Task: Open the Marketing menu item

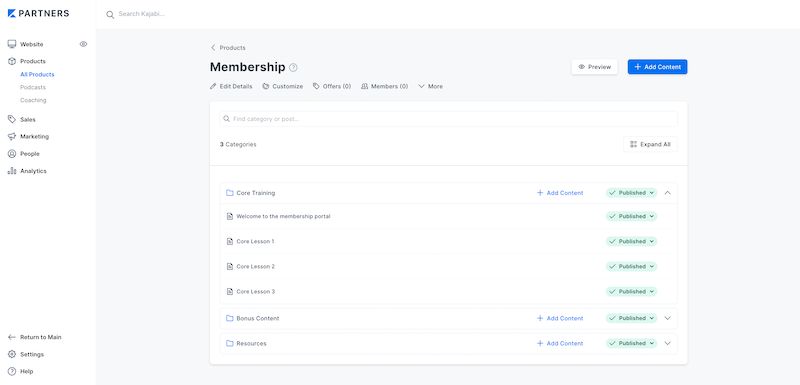Action: pyautogui.click(x=35, y=137)
